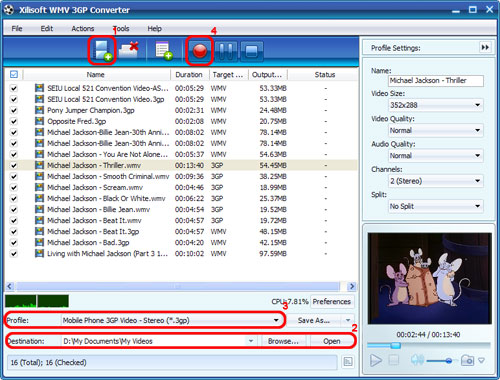The height and width of the screenshot is (380, 500).
Task: Click the Add video file toolbar icon
Action: click(102, 51)
